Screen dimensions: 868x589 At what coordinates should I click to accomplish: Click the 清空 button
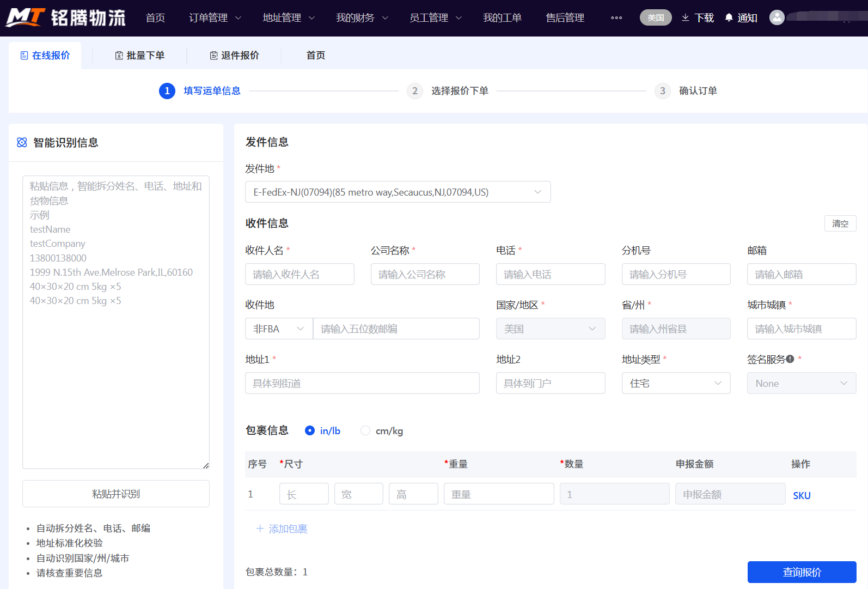click(840, 223)
